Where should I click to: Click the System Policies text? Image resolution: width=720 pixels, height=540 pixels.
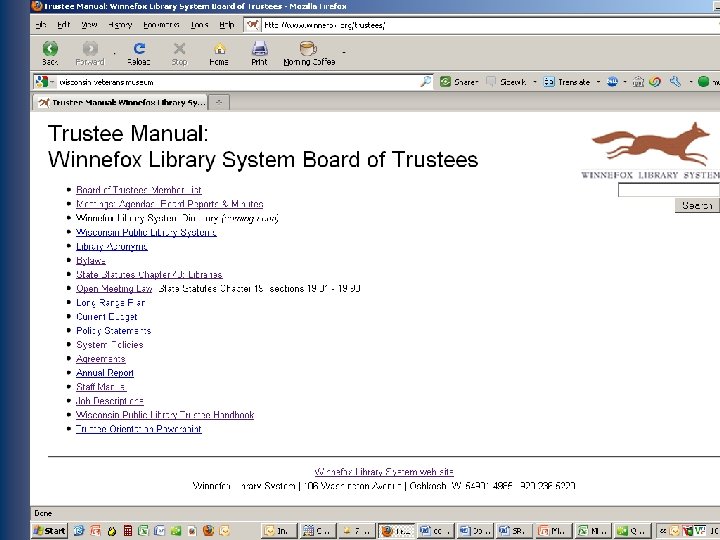tap(110, 344)
